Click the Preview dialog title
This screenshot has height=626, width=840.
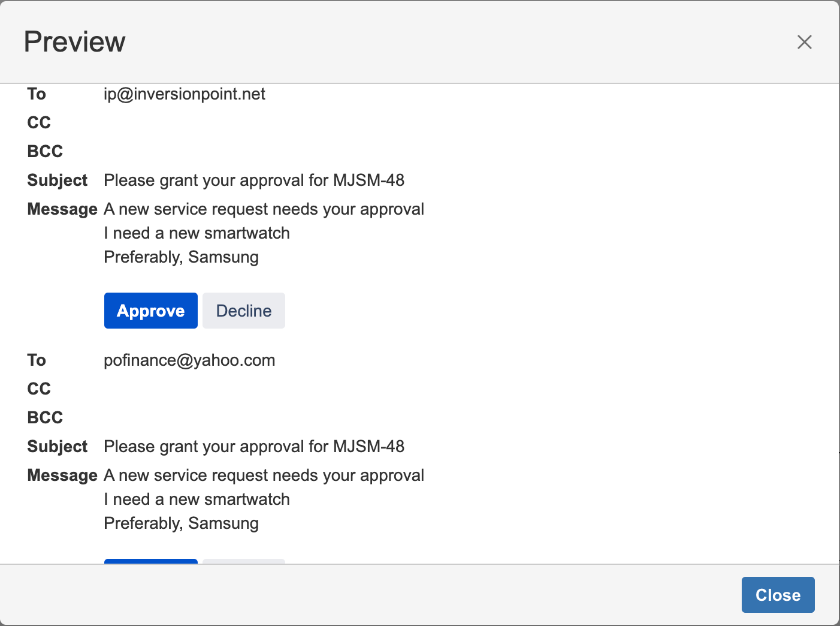75,41
